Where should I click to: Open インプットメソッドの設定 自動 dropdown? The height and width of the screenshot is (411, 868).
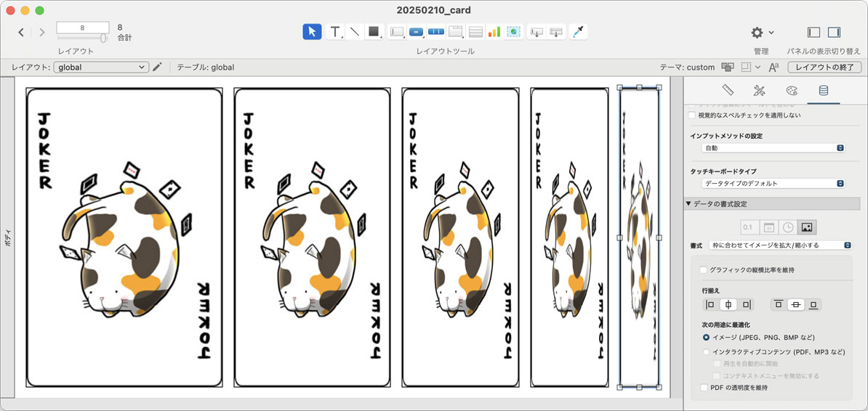(772, 148)
